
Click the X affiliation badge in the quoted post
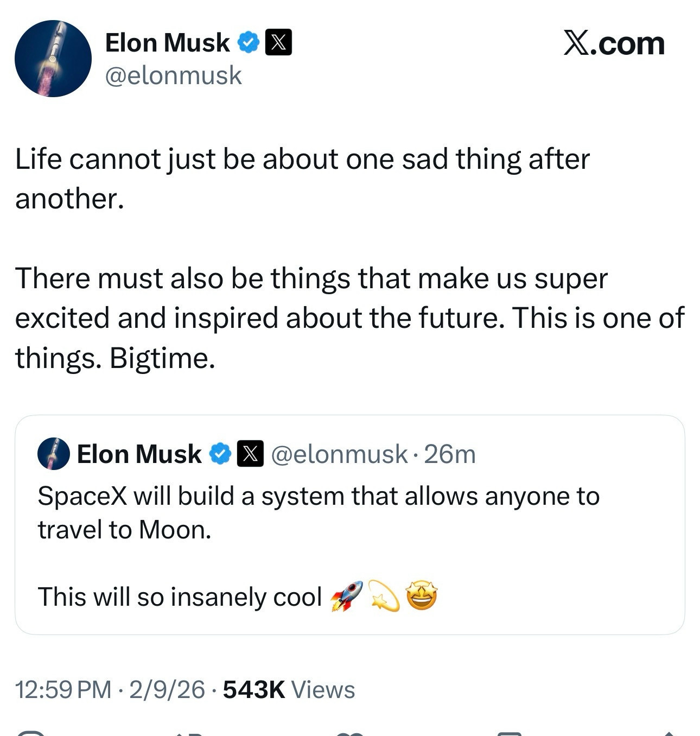[x=250, y=454]
